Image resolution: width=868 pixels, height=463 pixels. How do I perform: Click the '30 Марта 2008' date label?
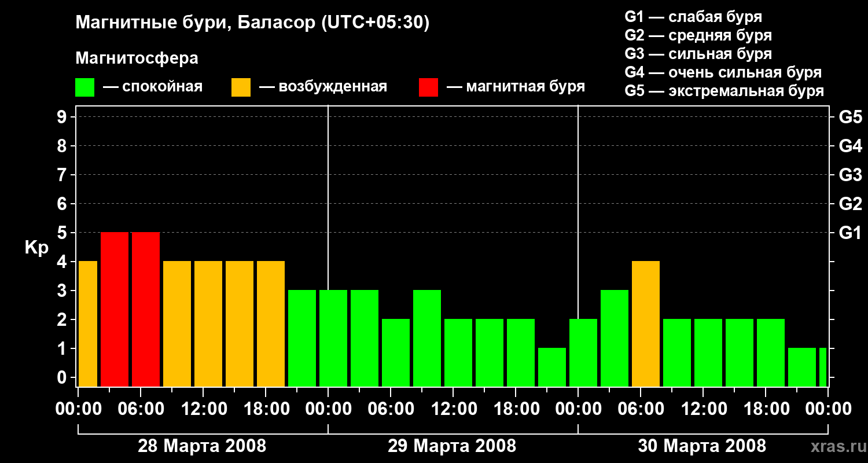(x=702, y=446)
